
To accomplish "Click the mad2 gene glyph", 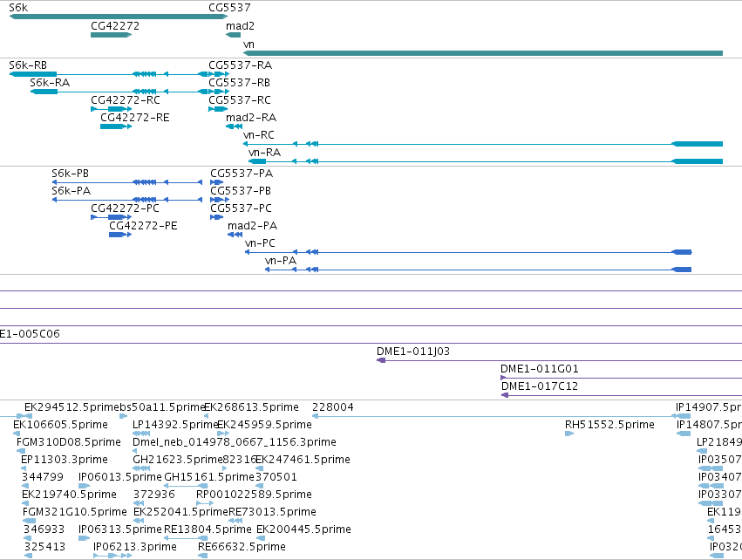I will [x=234, y=35].
